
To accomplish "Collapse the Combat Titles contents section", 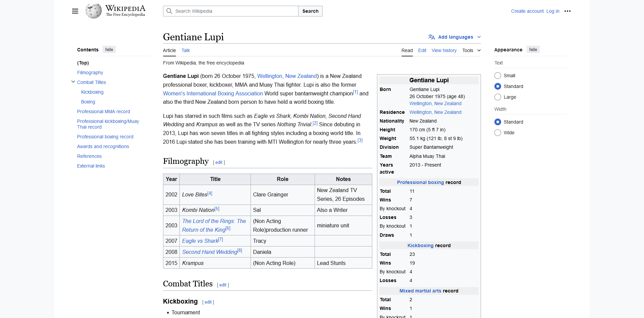I will click(73, 82).
